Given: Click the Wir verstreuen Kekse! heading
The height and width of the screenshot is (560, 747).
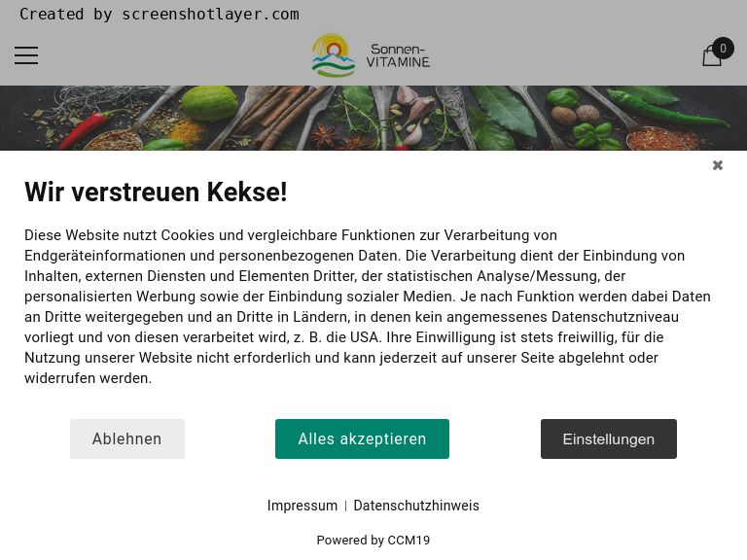Looking at the screenshot, I should click(156, 192).
